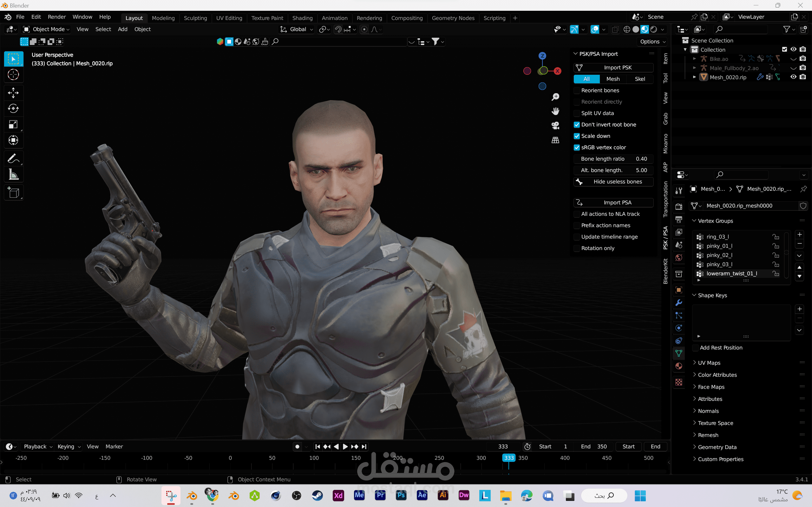The image size is (812, 507).
Task: Select the Rotate tool
Action: point(13,108)
